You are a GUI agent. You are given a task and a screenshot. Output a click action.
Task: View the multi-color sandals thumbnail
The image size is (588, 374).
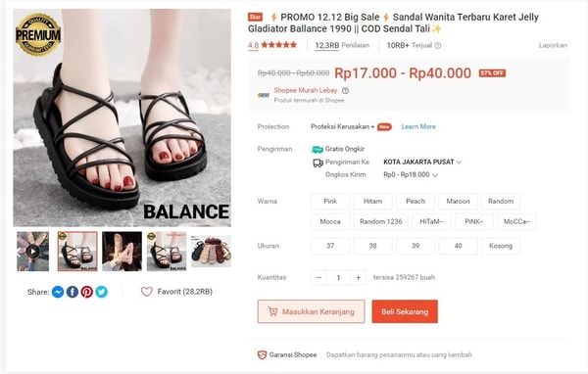point(211,251)
